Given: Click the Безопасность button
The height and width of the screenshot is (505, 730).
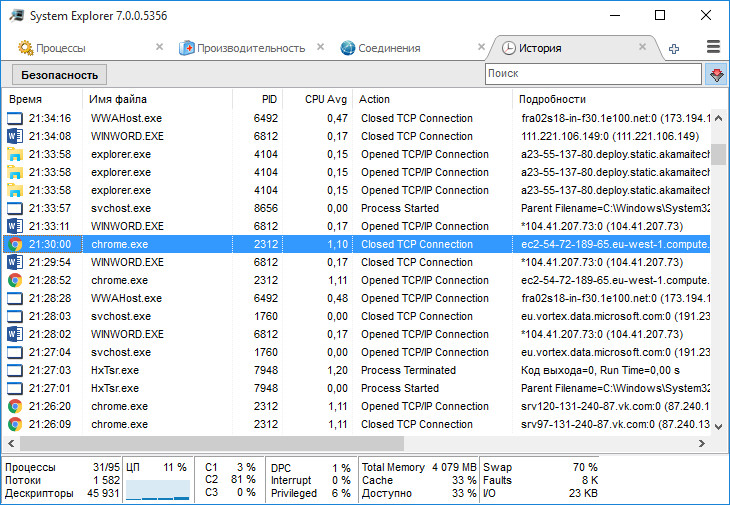Looking at the screenshot, I should 59,75.
